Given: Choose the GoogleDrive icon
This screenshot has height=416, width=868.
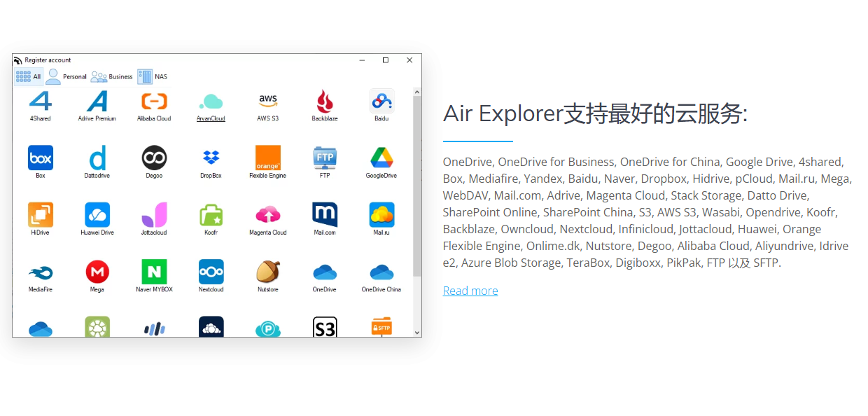Looking at the screenshot, I should (381, 158).
